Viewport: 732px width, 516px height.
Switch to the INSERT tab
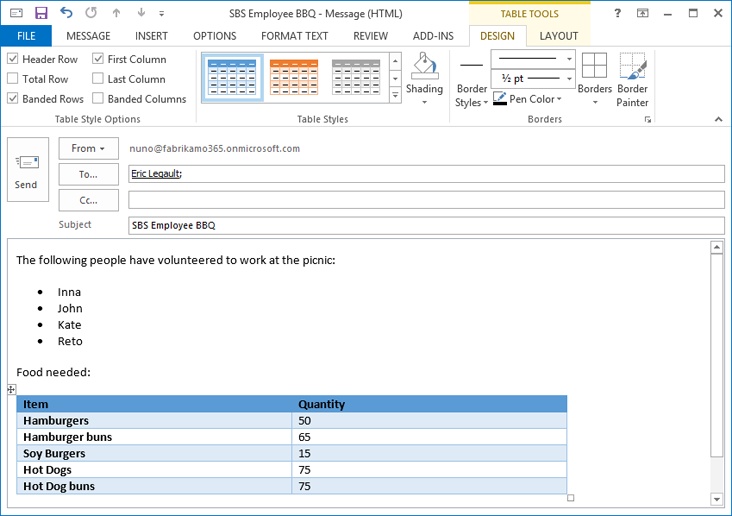[151, 36]
